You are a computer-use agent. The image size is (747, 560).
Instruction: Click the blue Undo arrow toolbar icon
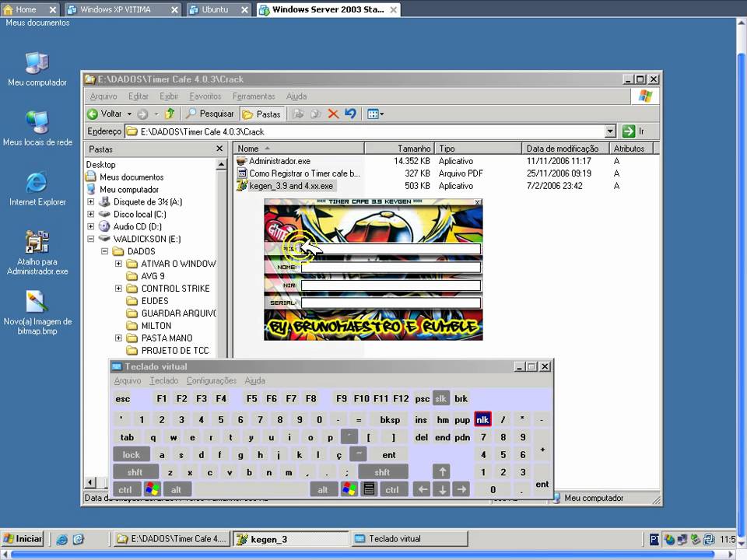pyautogui.click(x=351, y=114)
